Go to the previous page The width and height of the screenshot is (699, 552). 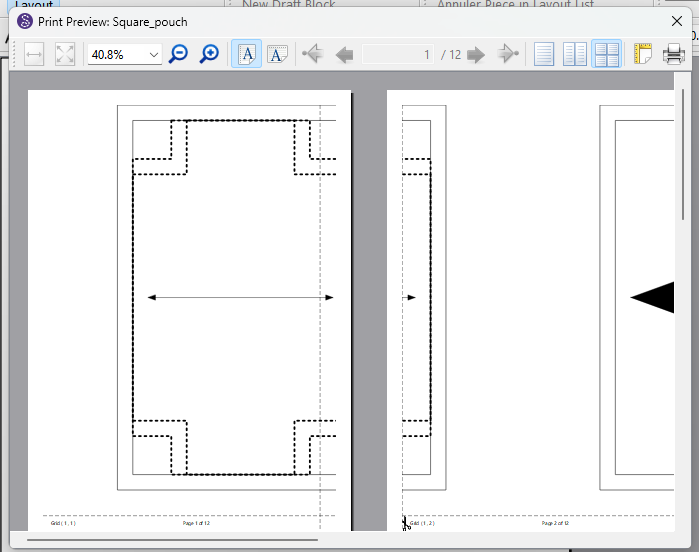point(344,54)
